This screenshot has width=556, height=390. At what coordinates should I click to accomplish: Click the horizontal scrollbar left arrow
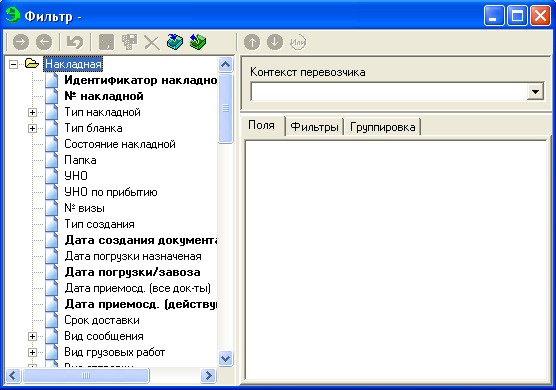pos(13,375)
